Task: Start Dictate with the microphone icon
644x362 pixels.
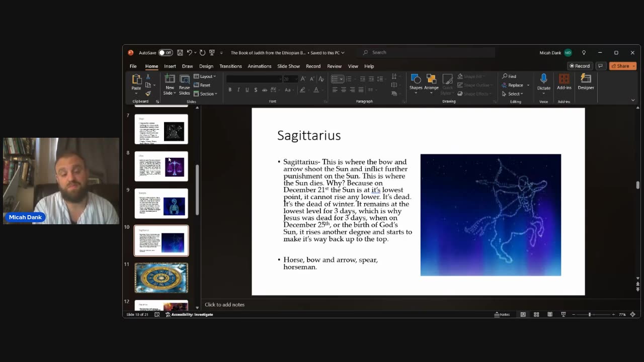Action: pos(543,82)
